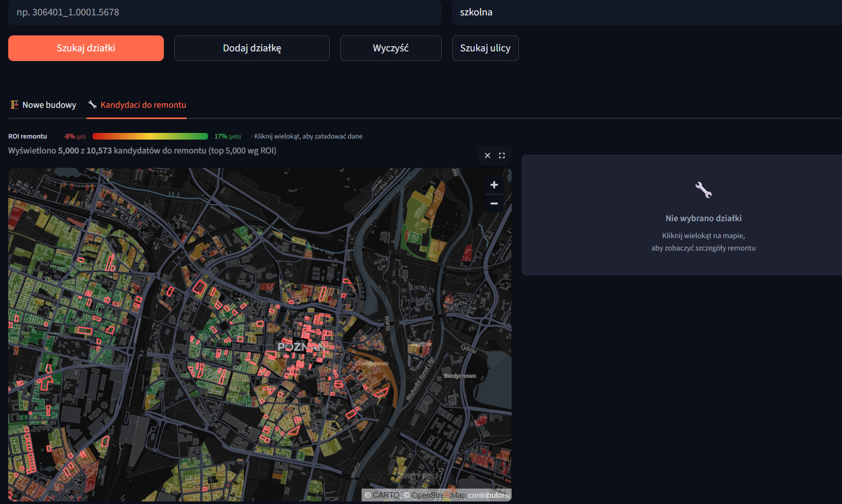Focus the street input containing 'szkolna'
The height and width of the screenshot is (504, 842).
click(x=647, y=12)
